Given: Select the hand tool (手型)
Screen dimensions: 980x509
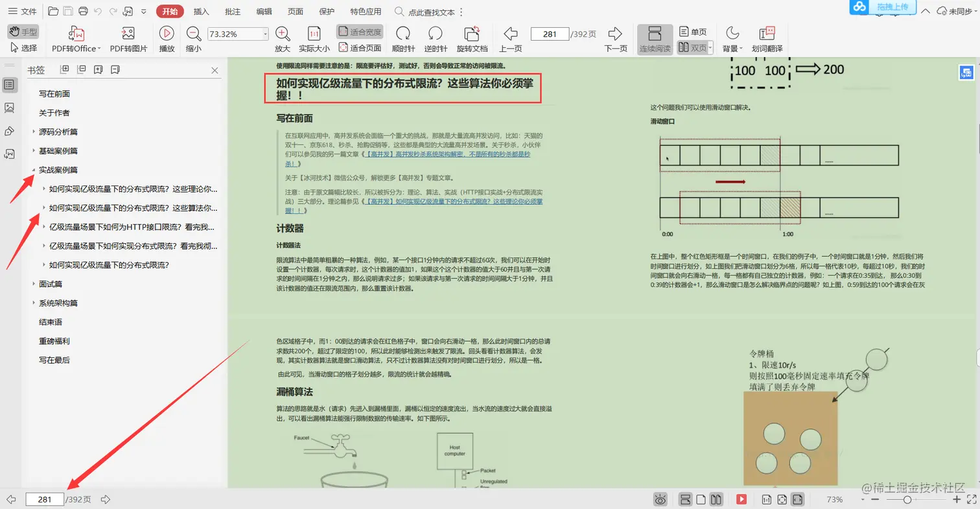Looking at the screenshot, I should click(23, 31).
